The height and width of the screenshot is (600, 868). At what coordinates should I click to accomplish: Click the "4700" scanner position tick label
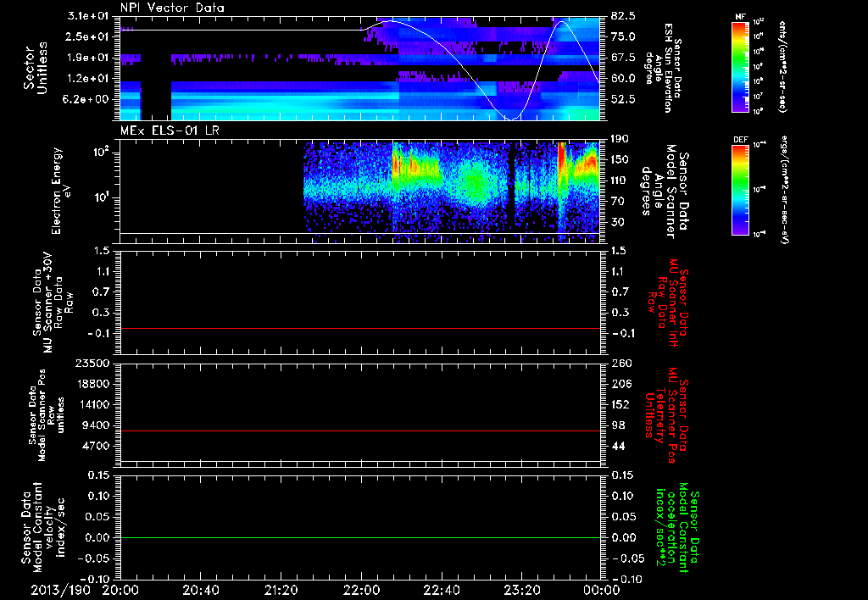[96, 446]
